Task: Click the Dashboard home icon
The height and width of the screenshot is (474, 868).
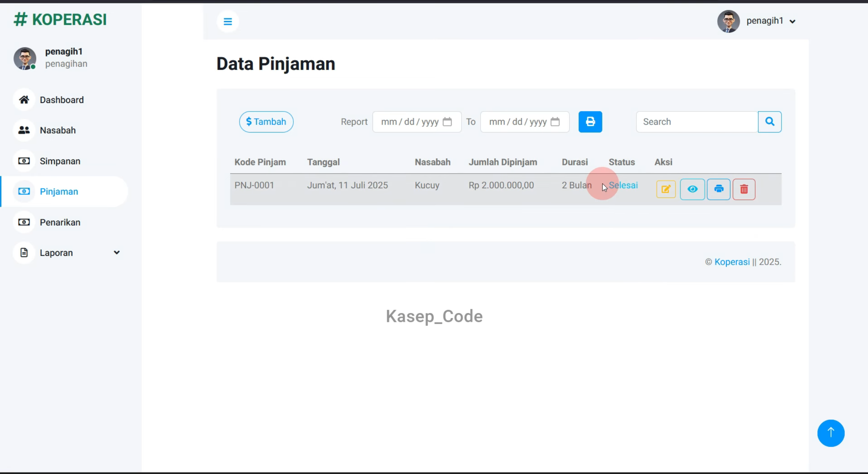Action: [x=24, y=100]
